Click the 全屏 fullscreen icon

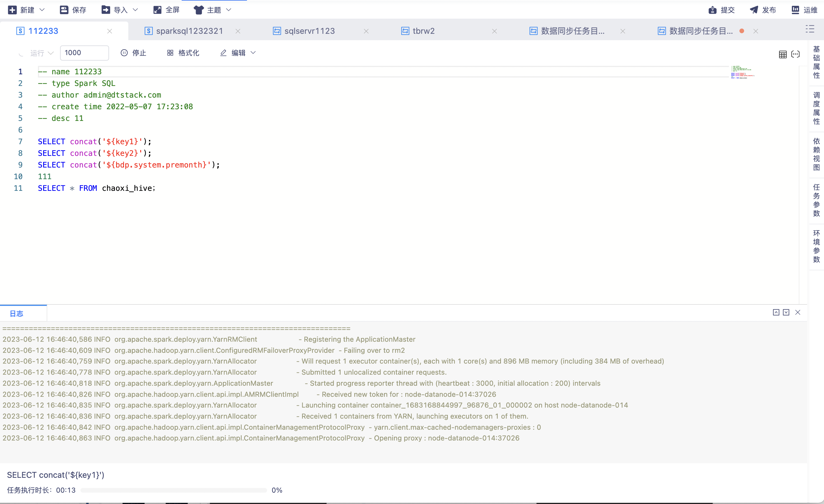click(157, 10)
